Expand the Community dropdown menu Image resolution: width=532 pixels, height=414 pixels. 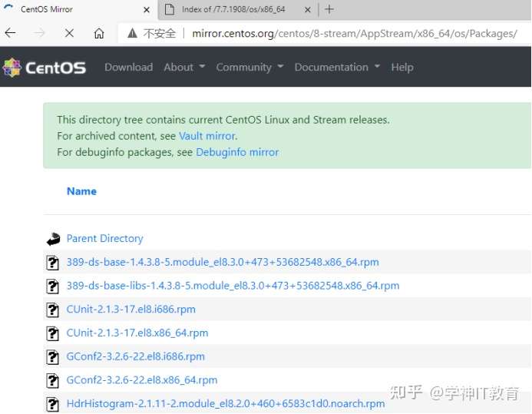249,67
